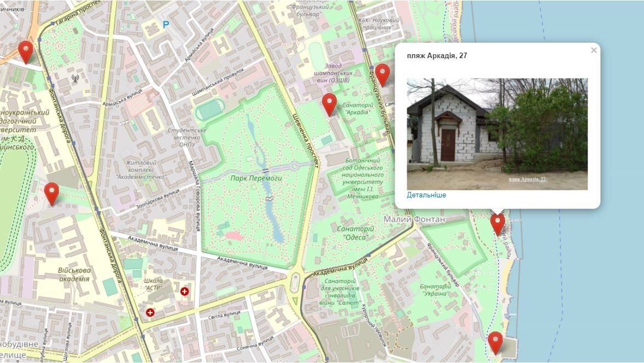Screen dimensions: 644x363
Task: Click the Санаторій "Україна" map label
Action: click(x=435, y=290)
